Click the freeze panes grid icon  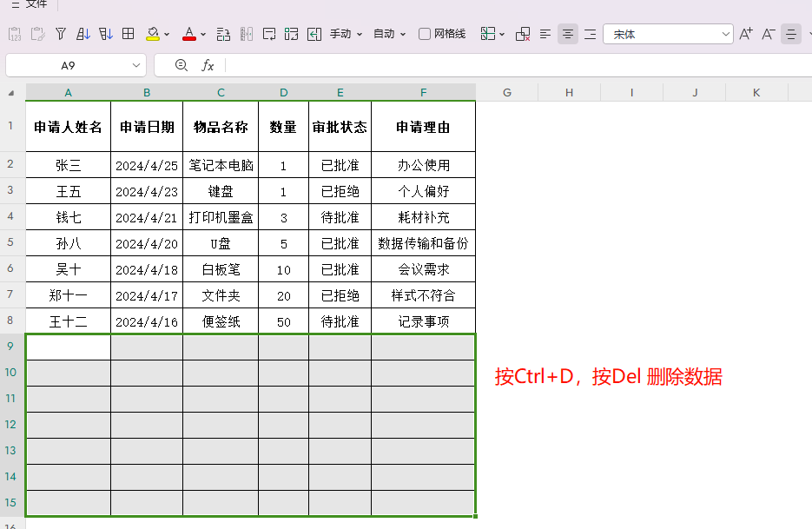tap(488, 34)
